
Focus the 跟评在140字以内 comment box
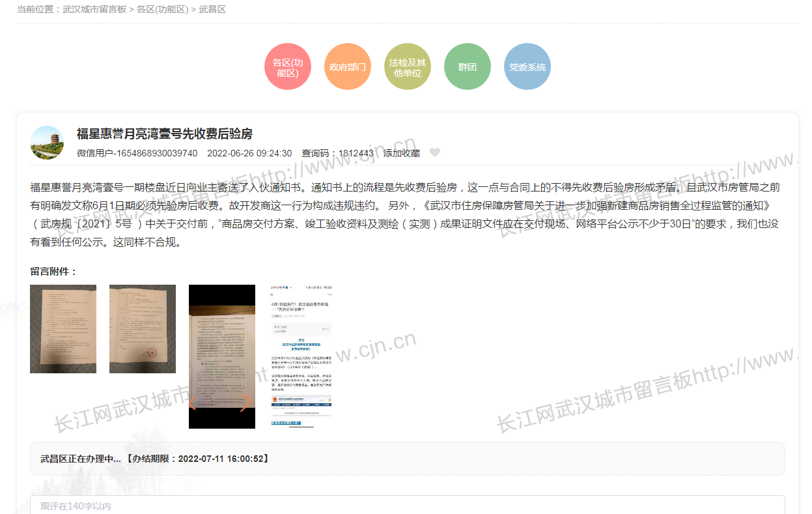[x=407, y=506]
